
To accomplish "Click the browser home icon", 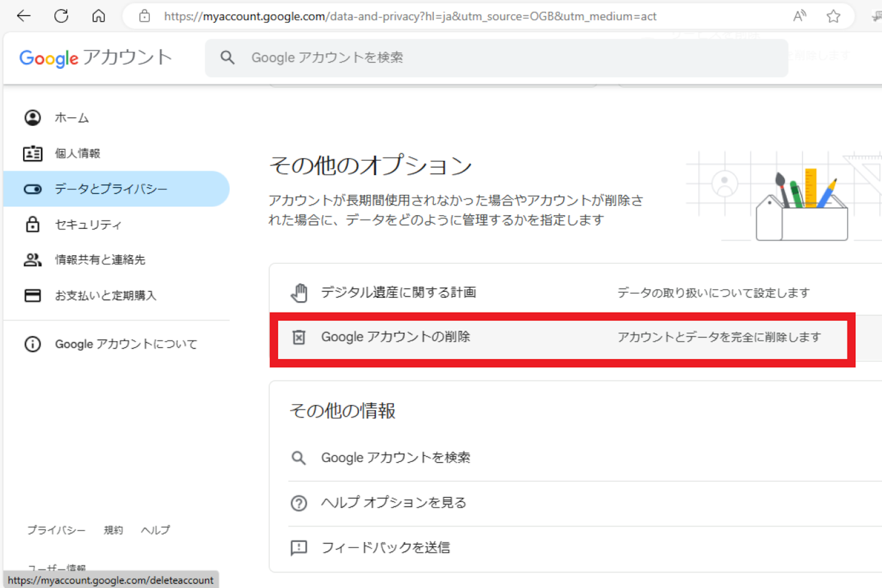I will tap(99, 16).
